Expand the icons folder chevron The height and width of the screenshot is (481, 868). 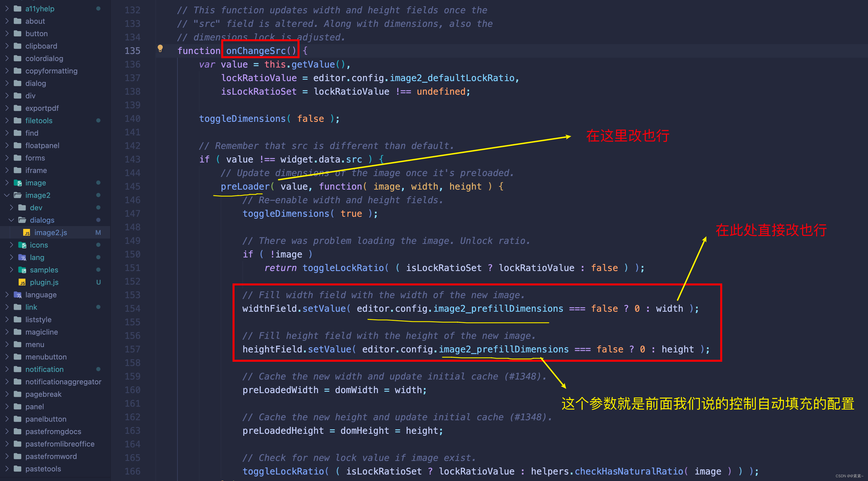click(12, 245)
